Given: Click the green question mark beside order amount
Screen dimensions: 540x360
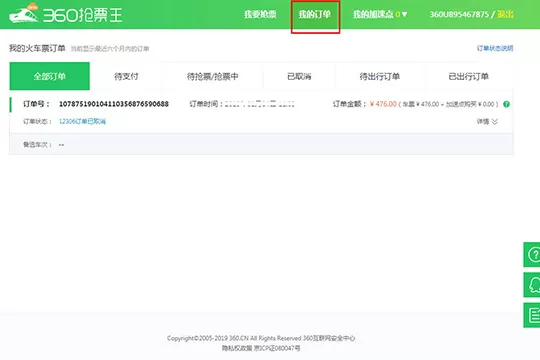Looking at the screenshot, I should pyautogui.click(x=506, y=104).
